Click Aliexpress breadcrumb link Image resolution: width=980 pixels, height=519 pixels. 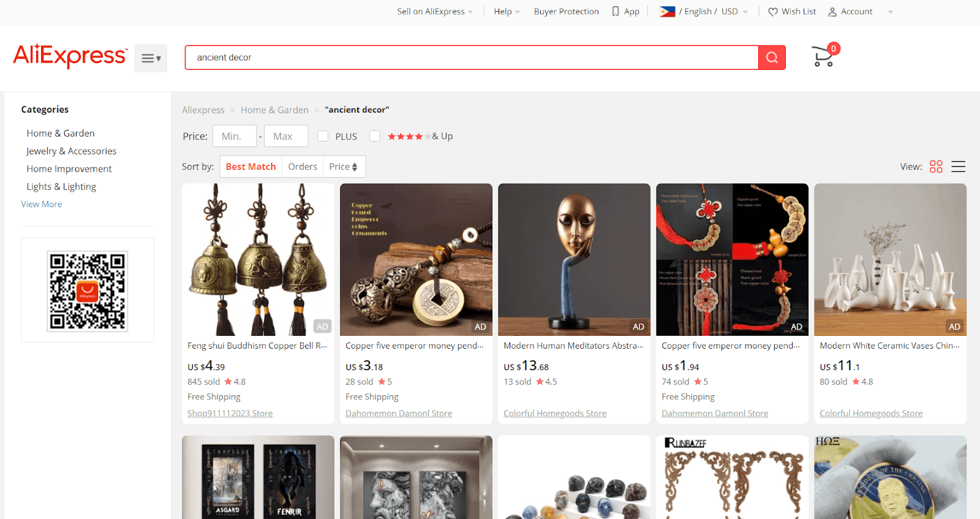point(203,110)
